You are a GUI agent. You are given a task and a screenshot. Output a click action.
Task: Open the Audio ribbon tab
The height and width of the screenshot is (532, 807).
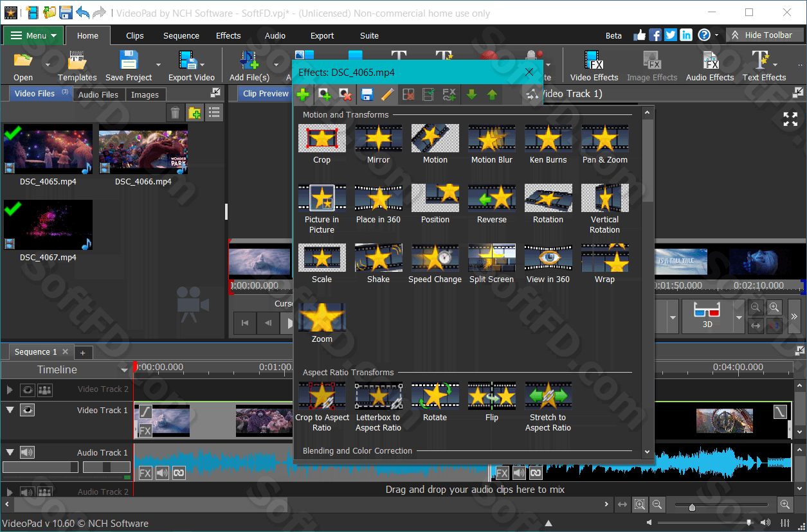tap(275, 36)
